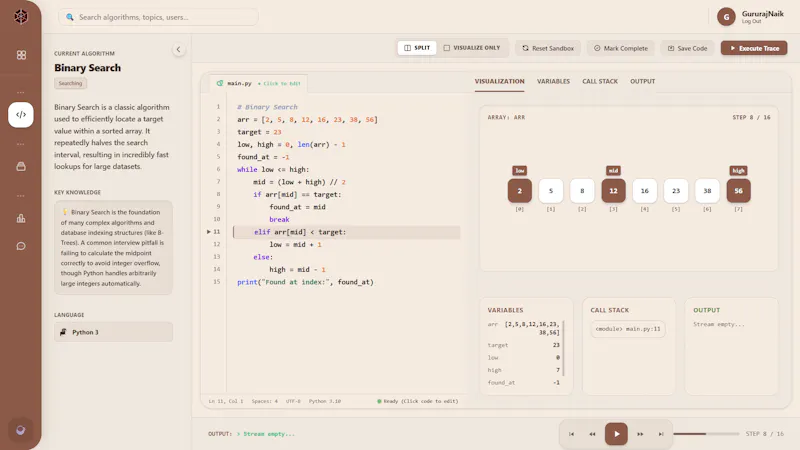Click array cell with value 23
Viewport: 800px width, 450px height.
[676, 191]
